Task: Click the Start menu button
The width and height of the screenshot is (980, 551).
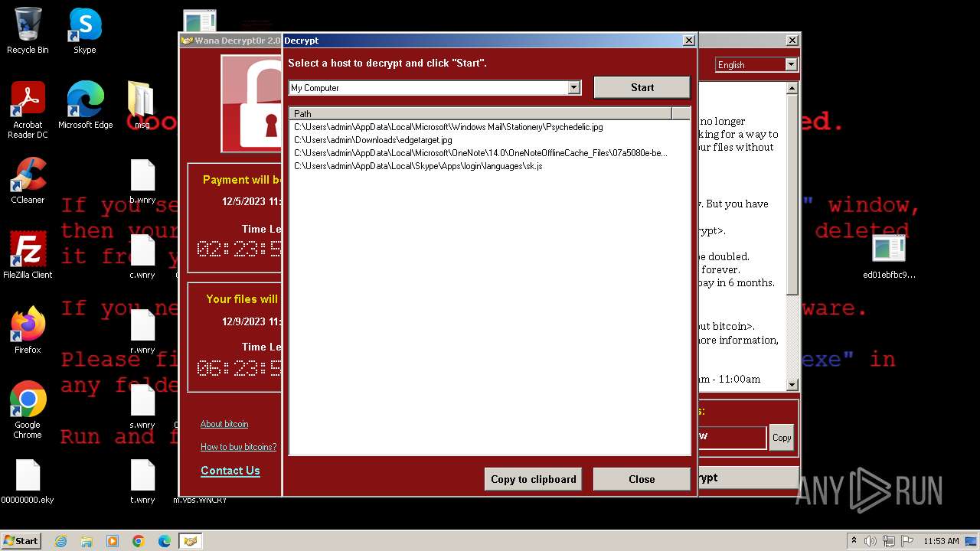Action: [x=21, y=541]
